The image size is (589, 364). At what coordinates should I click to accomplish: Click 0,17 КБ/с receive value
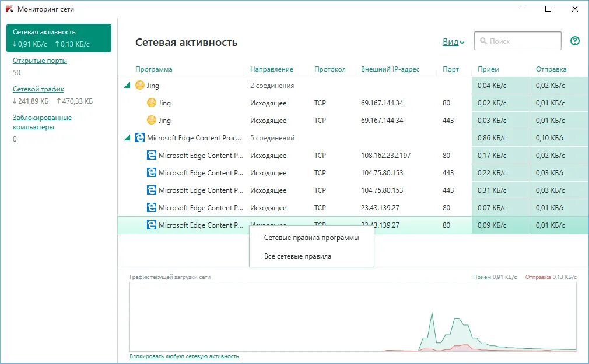point(492,155)
